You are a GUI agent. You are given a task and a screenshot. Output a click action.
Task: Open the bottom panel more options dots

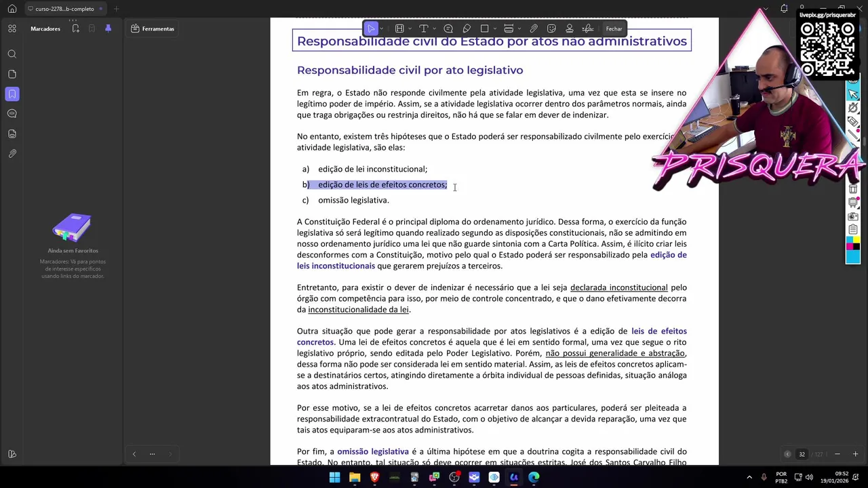click(x=152, y=454)
